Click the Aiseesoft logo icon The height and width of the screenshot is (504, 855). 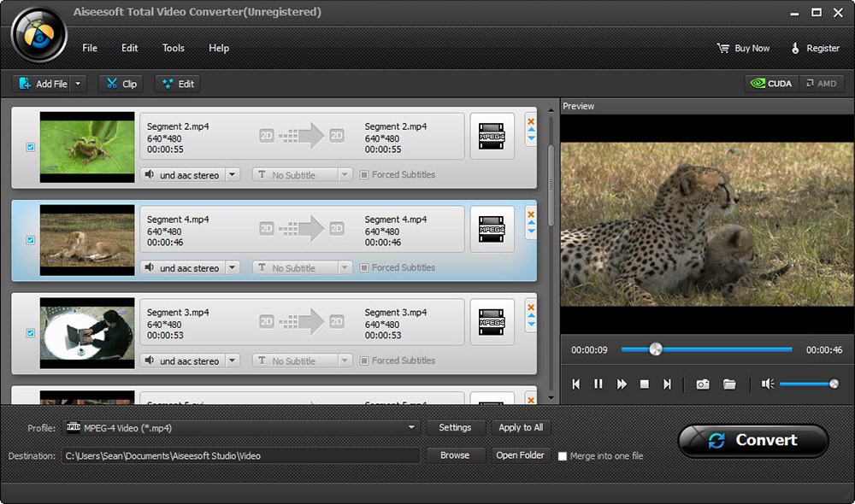point(38,36)
